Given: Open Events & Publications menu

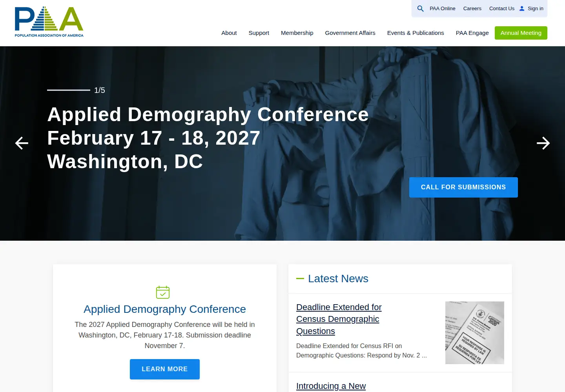Looking at the screenshot, I should [x=416, y=33].
